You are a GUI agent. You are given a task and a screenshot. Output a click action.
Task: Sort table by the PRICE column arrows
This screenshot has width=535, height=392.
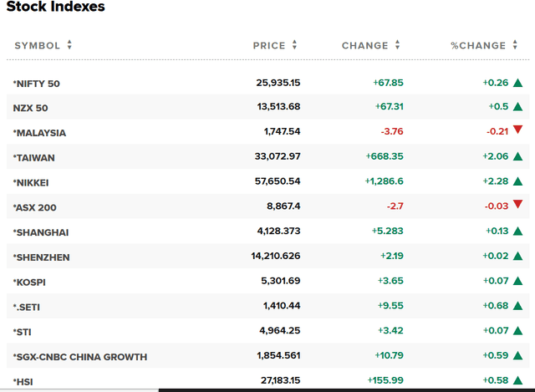point(295,44)
